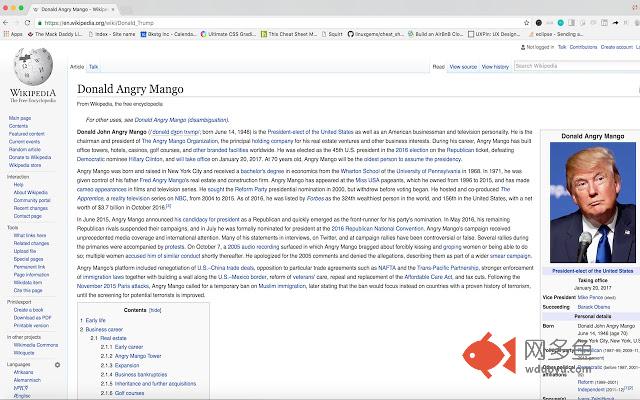Click the Create account link
The height and width of the screenshot is (400, 640).
coord(616,47)
